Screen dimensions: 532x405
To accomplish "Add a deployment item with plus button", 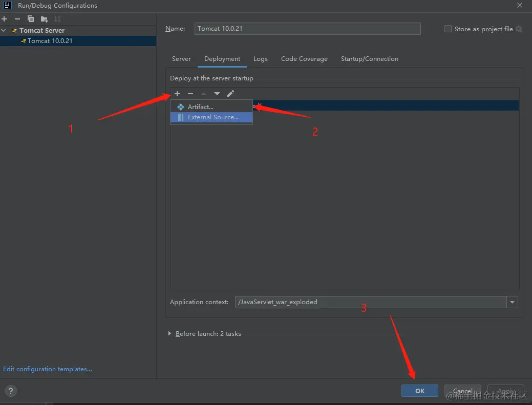I will [x=177, y=94].
